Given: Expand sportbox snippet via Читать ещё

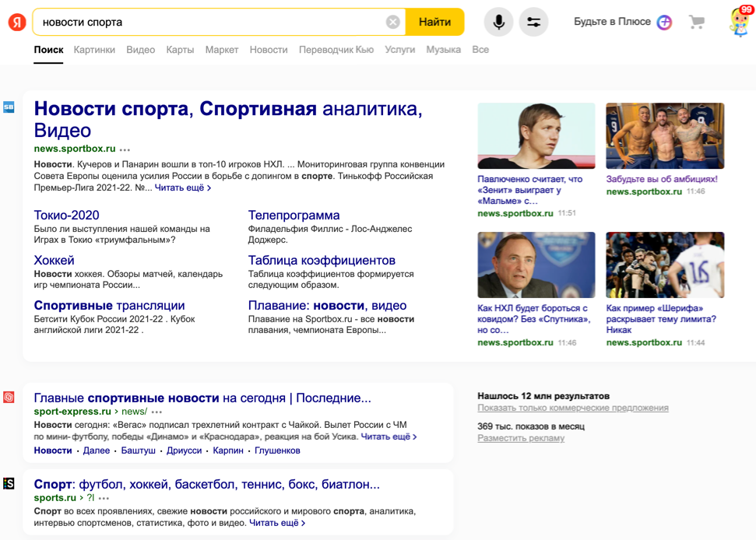Looking at the screenshot, I should [183, 188].
